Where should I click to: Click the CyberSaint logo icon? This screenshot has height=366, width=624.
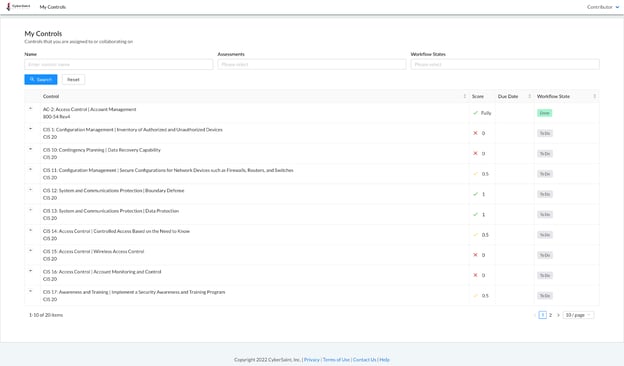8,6
